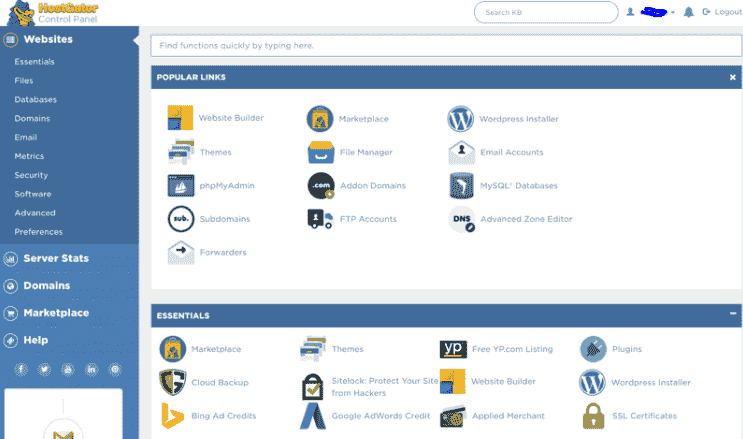Open the notifications bell icon

coord(689,12)
